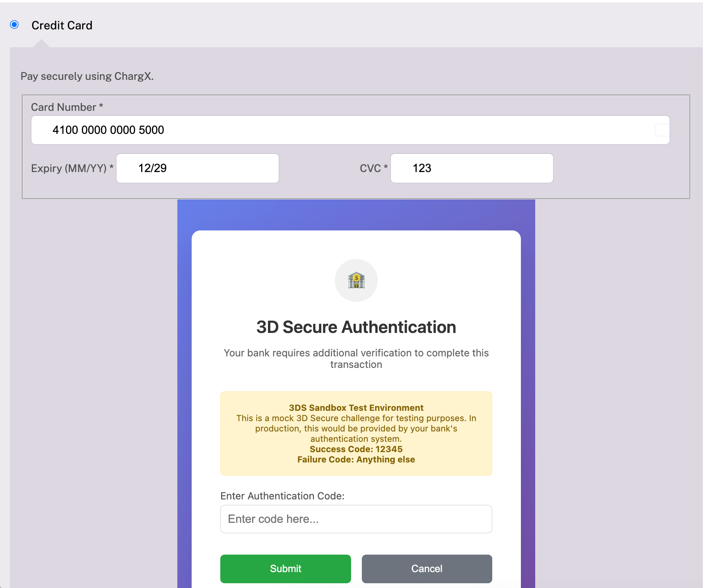Select the Credit Card radio button
Image resolution: width=703 pixels, height=588 pixels.
tap(15, 25)
